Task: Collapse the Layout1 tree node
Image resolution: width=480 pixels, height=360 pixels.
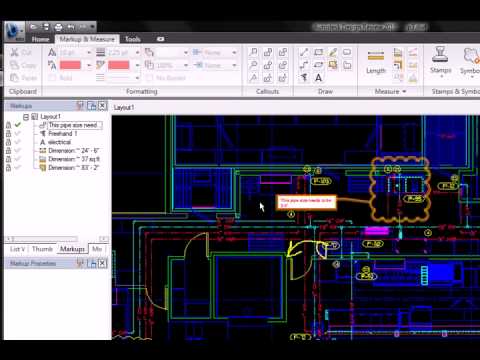Action: 26,117
